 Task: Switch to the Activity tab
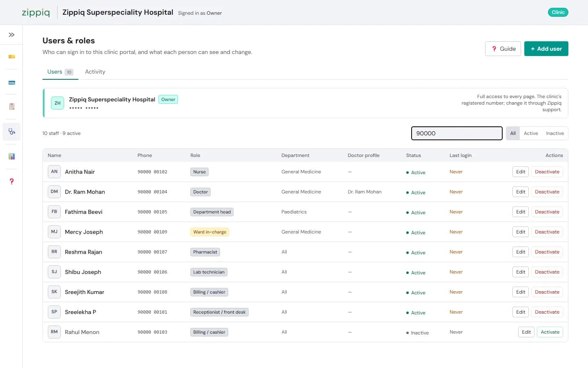(x=95, y=72)
